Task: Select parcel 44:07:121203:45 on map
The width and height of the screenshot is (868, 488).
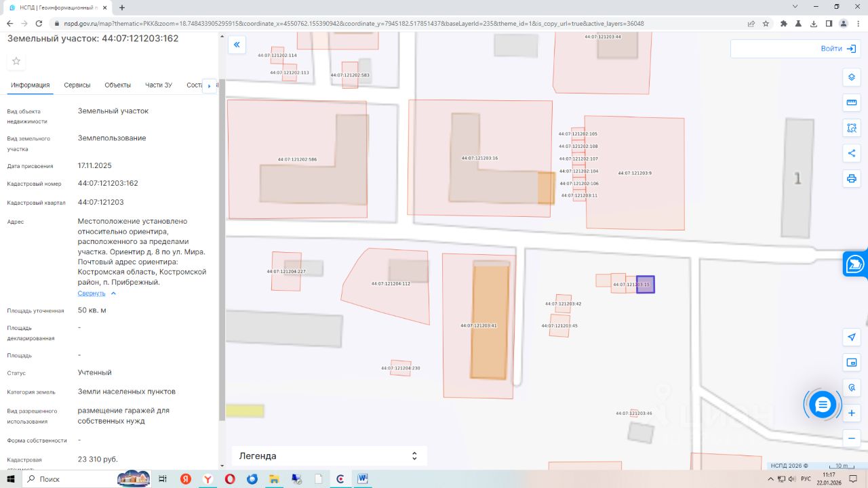Action: (x=559, y=326)
